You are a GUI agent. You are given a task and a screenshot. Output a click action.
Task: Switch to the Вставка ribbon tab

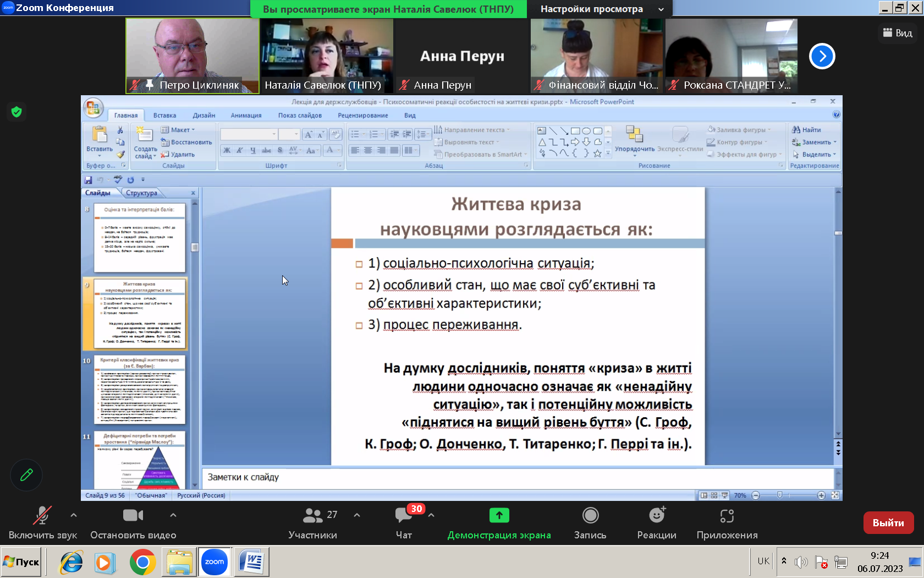pyautogui.click(x=164, y=116)
